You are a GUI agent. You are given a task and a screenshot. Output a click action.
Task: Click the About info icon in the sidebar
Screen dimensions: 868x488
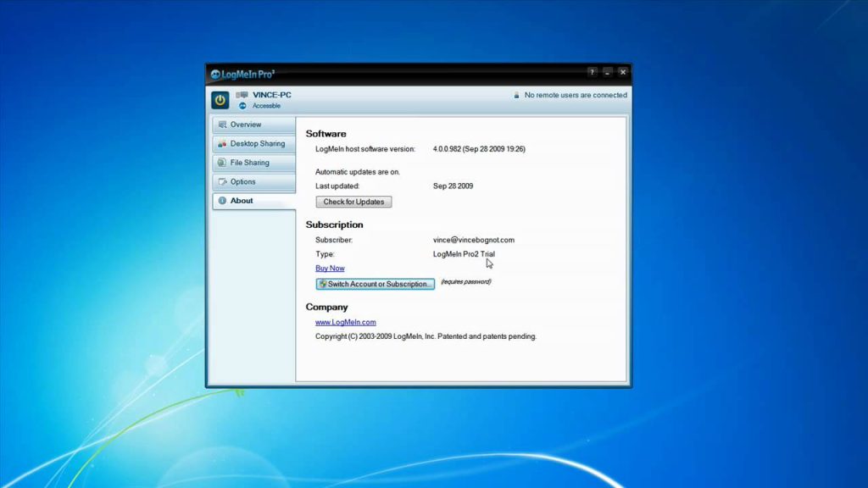coord(222,201)
